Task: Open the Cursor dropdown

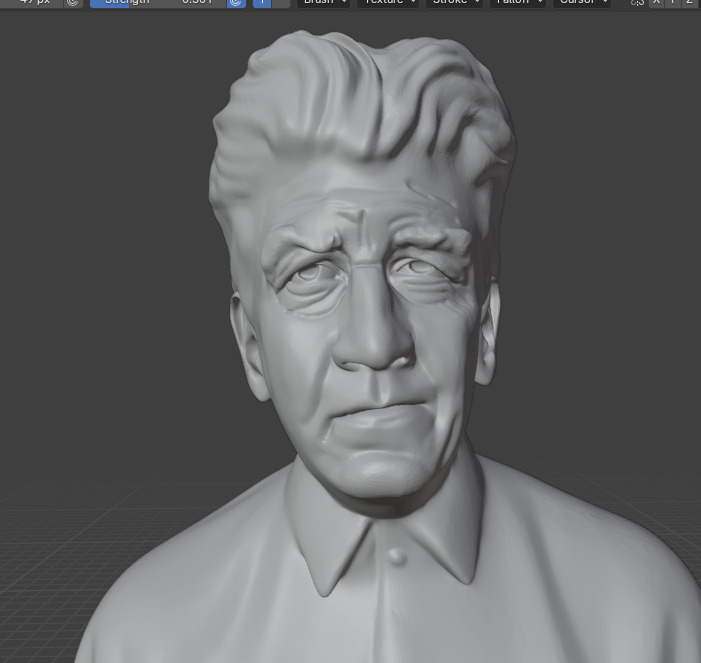Action: point(582,2)
